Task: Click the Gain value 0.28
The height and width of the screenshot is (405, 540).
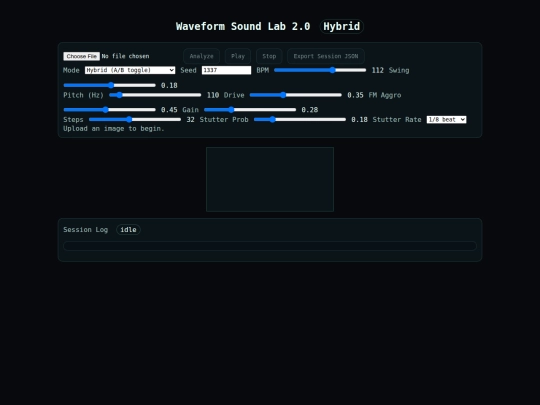Action: 310,110
